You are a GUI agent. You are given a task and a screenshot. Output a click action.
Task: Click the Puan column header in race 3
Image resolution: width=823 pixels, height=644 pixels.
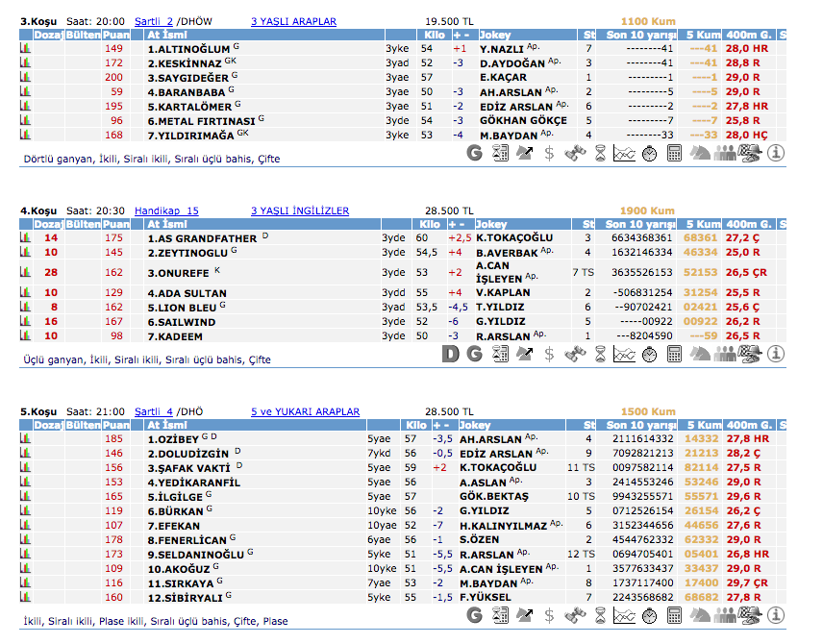pos(116,35)
